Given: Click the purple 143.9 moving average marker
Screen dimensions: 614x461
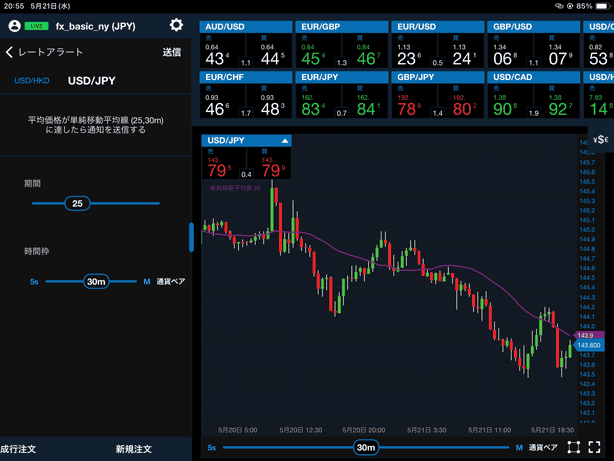Looking at the screenshot, I should [589, 335].
